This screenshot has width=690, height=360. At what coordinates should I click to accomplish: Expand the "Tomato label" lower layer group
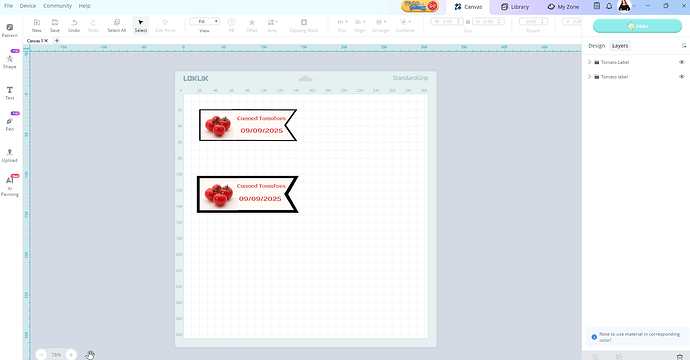pyautogui.click(x=590, y=77)
